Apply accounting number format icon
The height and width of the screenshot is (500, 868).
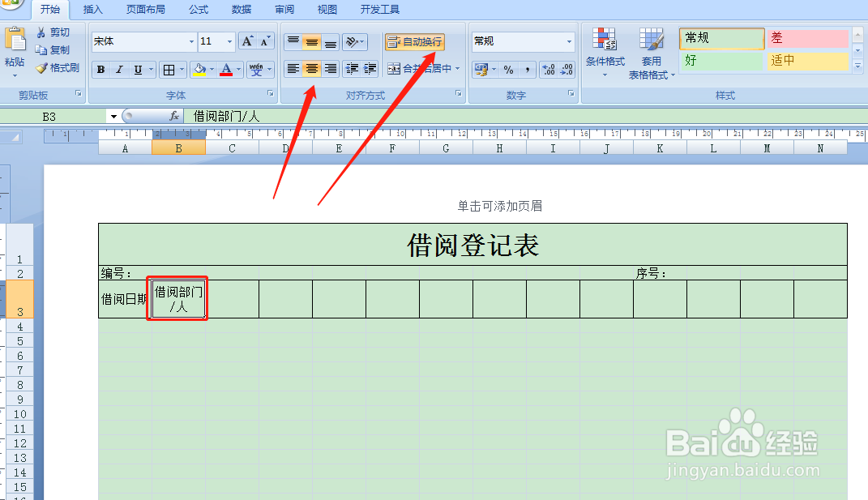tap(481, 70)
